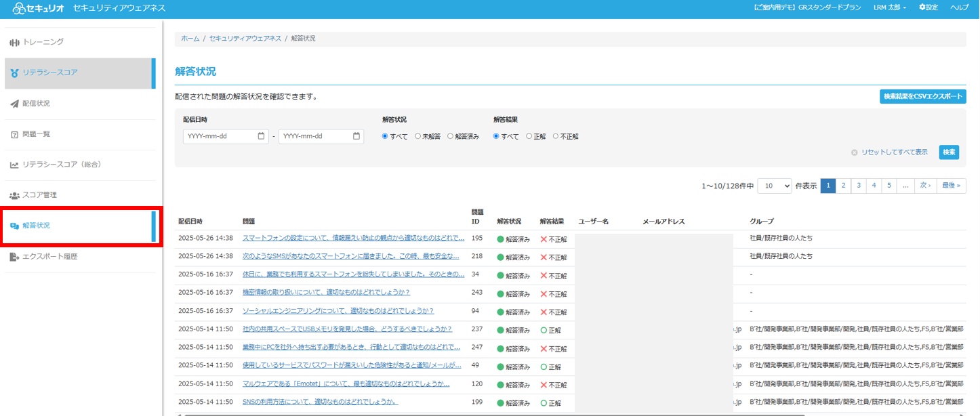Click the Secureo logo icon
The image size is (980, 416).
[19, 8]
